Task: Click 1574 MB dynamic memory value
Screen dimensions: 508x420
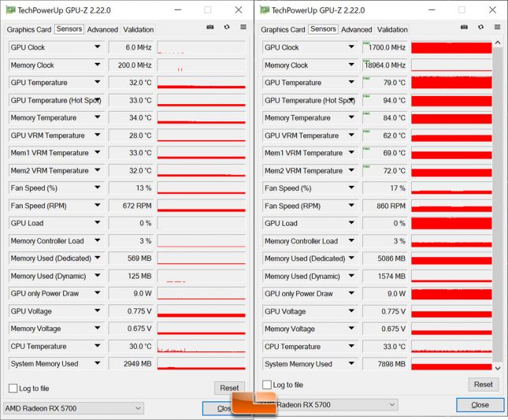Action: (x=384, y=276)
